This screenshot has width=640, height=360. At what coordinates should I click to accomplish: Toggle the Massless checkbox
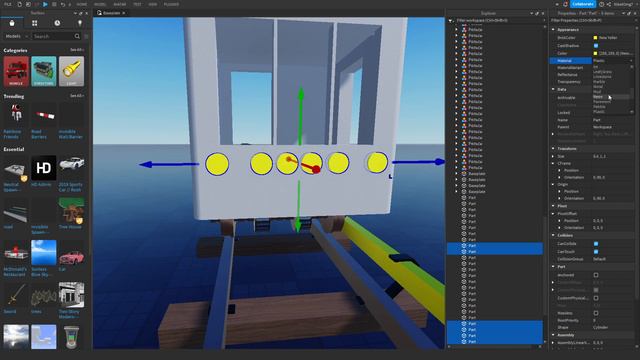click(596, 313)
